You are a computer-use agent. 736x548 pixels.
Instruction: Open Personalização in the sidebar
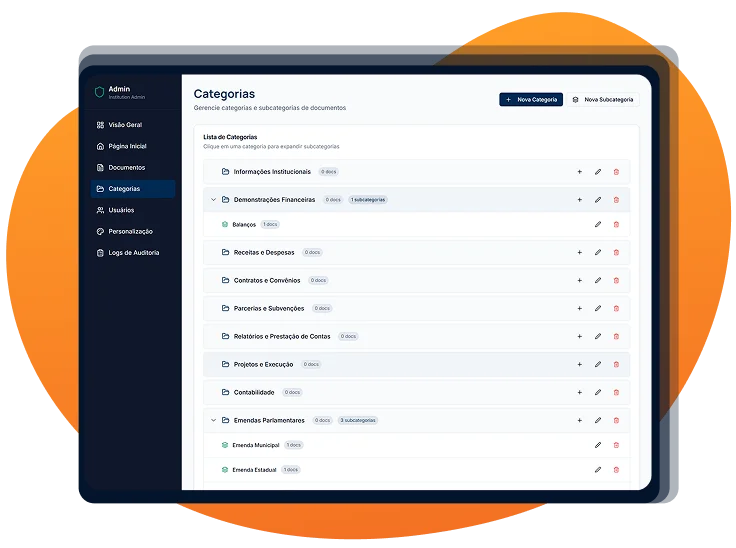pos(133,232)
